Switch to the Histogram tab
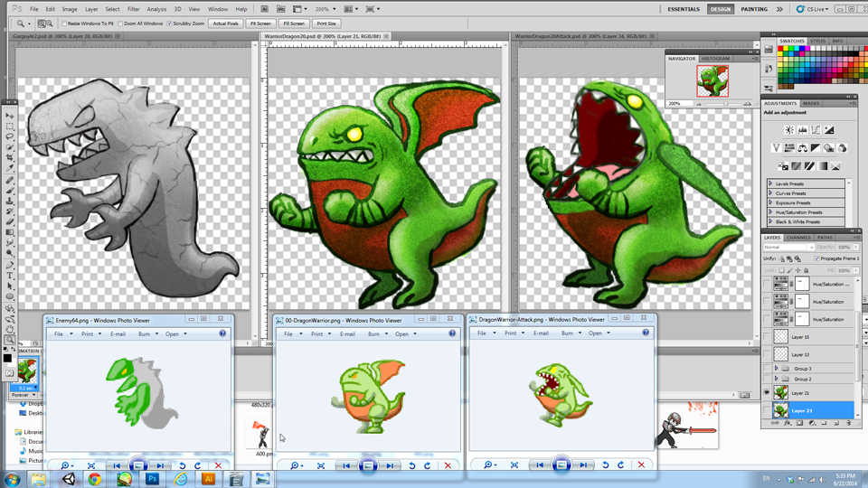This screenshot has height=488, width=868. (x=716, y=59)
